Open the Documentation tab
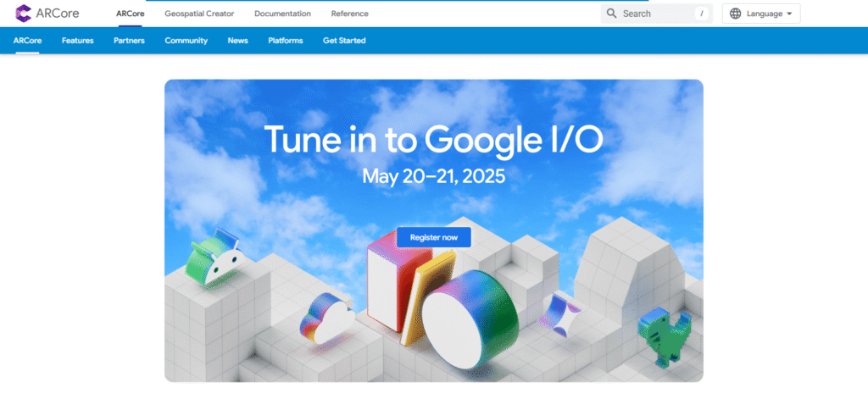 click(x=282, y=14)
